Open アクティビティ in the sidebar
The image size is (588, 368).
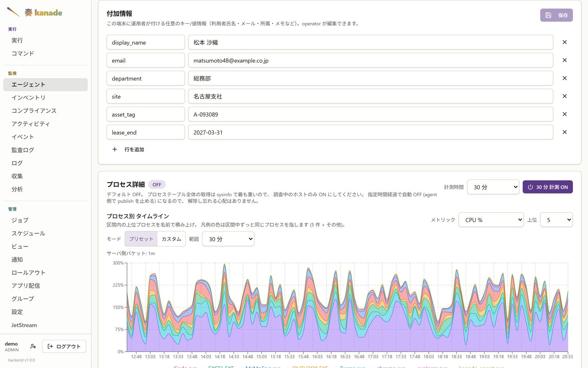click(x=45, y=124)
